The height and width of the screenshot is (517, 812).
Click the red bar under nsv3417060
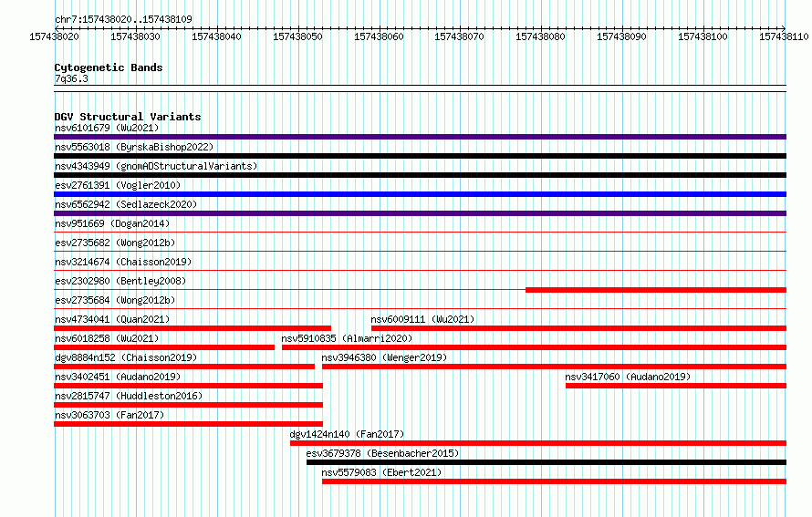(676, 386)
